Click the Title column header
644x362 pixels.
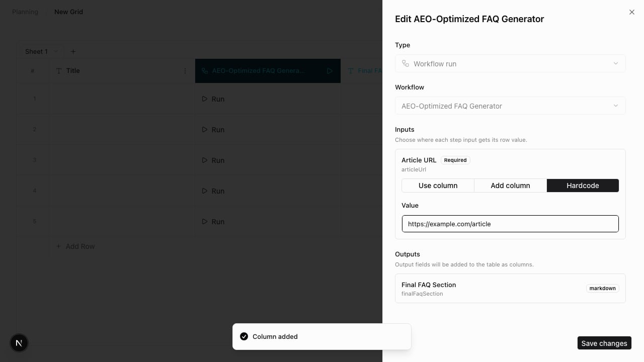tap(122, 71)
